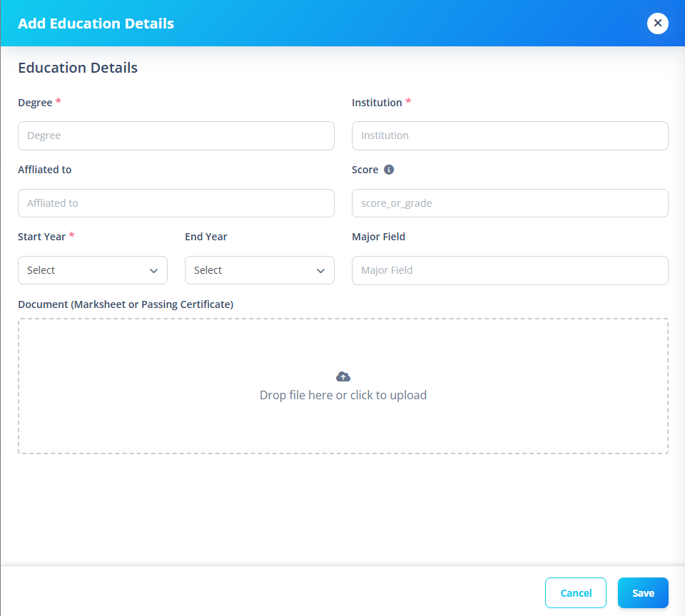
Task: Click the 'Score' field label
Action: (365, 170)
